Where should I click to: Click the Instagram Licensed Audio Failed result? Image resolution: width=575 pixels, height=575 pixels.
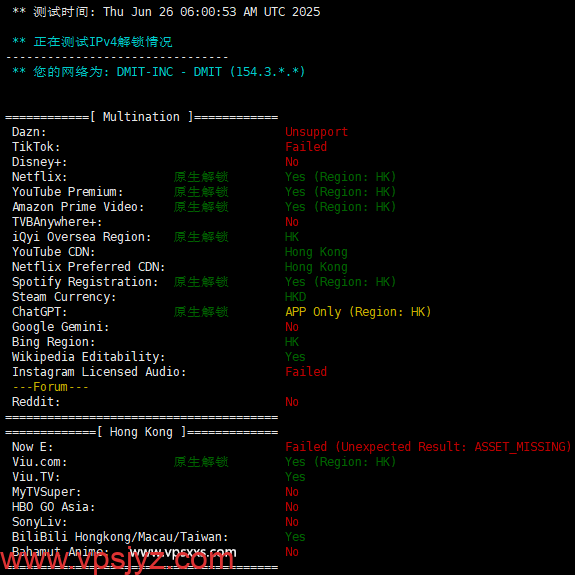tap(306, 372)
